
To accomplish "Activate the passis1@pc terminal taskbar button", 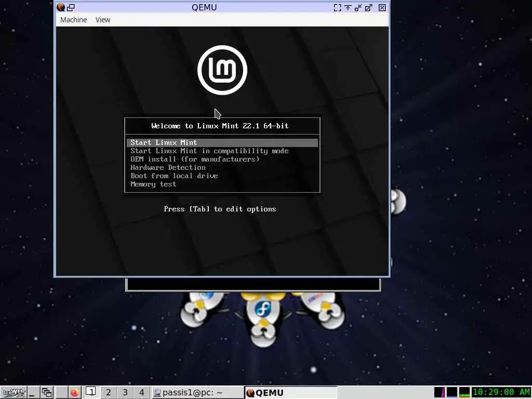I will pyautogui.click(x=197, y=393).
